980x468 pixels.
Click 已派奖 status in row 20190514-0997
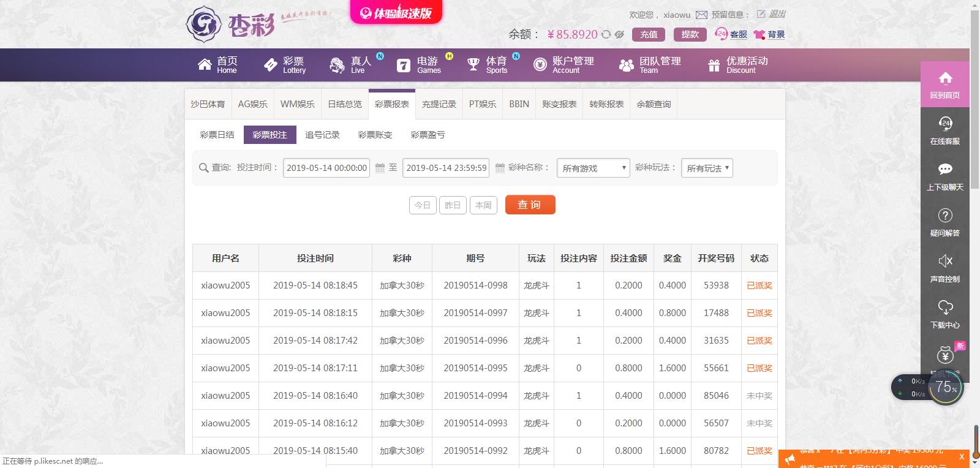[x=759, y=313]
